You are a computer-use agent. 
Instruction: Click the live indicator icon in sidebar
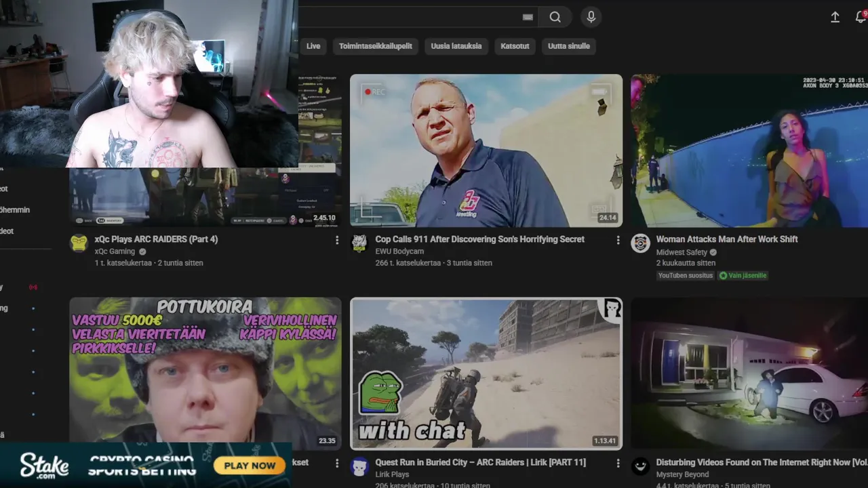33,287
